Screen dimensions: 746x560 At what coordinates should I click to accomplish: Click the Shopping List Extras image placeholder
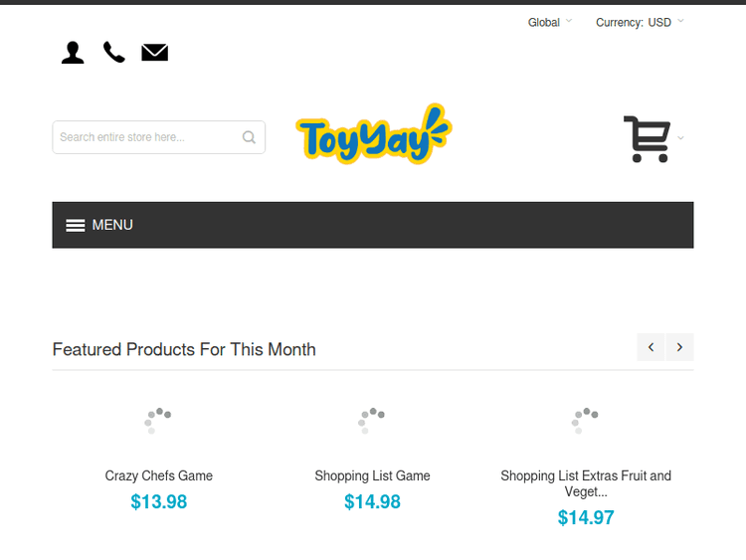pos(586,420)
